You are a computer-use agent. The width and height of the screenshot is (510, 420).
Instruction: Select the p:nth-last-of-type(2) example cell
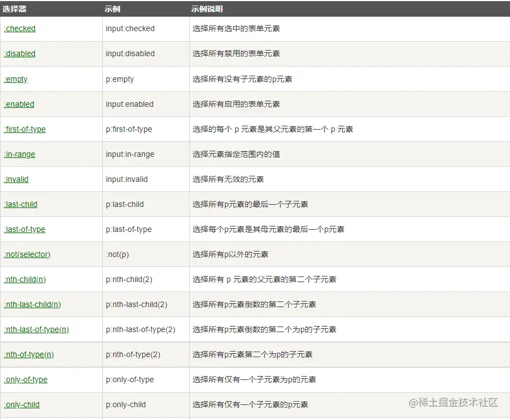point(146,329)
